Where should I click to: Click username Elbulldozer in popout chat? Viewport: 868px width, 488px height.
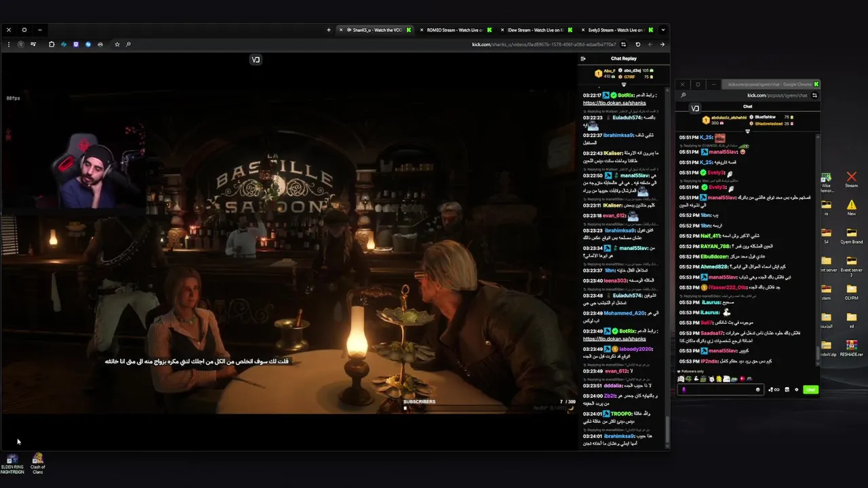(x=715, y=257)
